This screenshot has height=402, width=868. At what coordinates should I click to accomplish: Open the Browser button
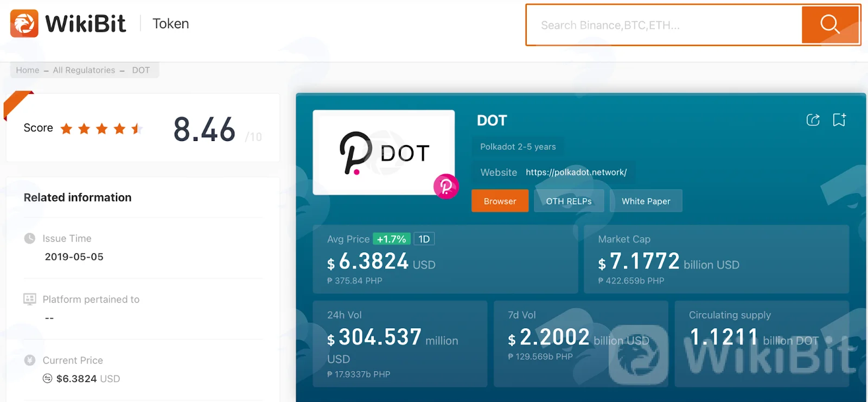[x=500, y=201]
